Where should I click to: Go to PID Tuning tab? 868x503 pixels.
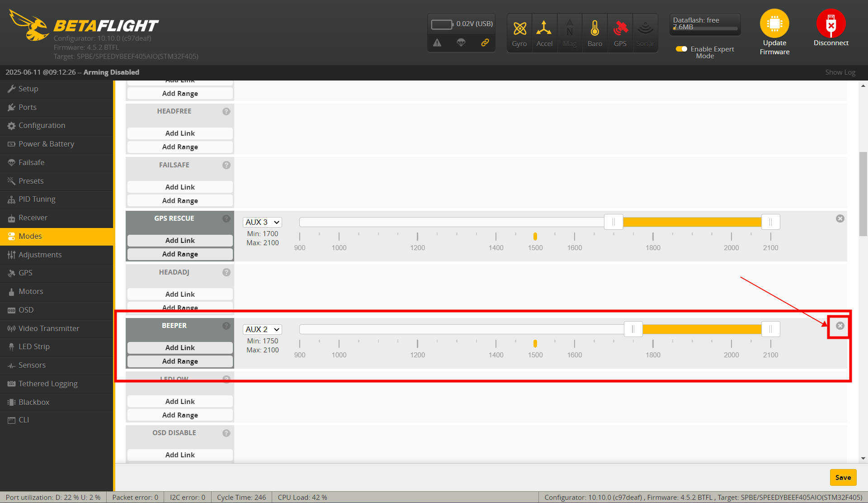click(57, 199)
